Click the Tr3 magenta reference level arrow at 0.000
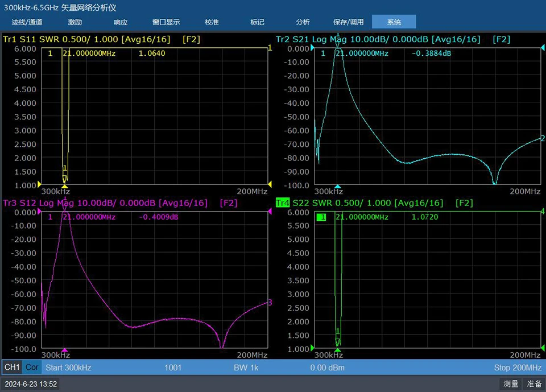Screen dimensions: 546x392 click(39, 212)
